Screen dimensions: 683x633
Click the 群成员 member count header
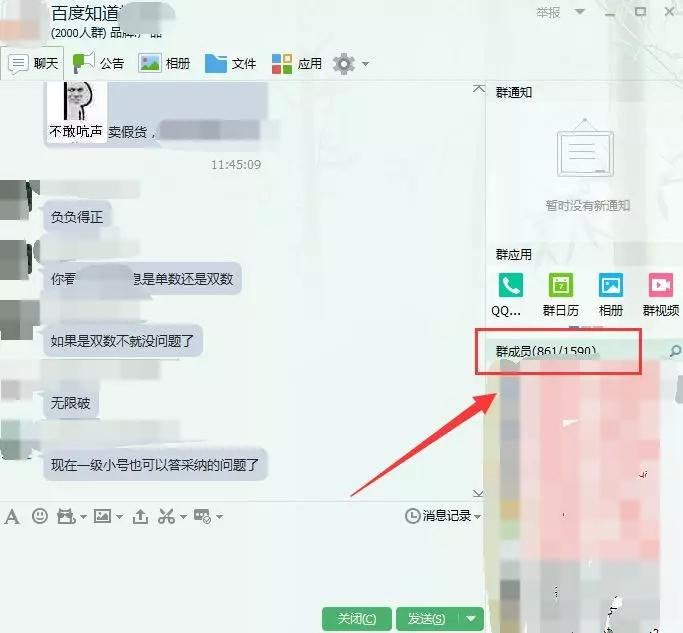point(546,351)
